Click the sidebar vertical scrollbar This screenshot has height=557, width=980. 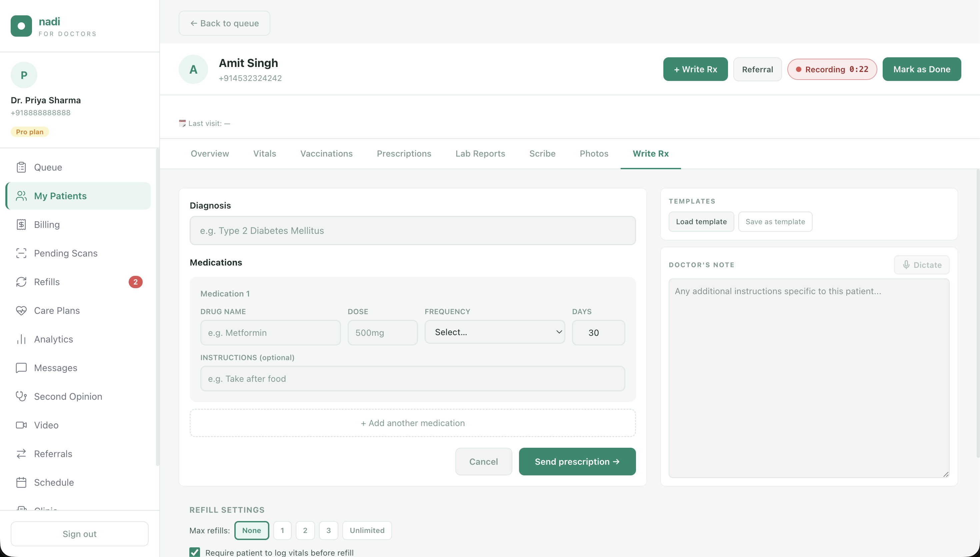coord(157,307)
